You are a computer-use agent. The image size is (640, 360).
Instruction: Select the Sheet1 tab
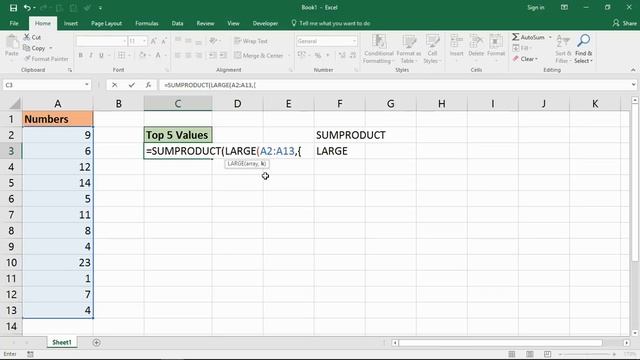tap(62, 342)
